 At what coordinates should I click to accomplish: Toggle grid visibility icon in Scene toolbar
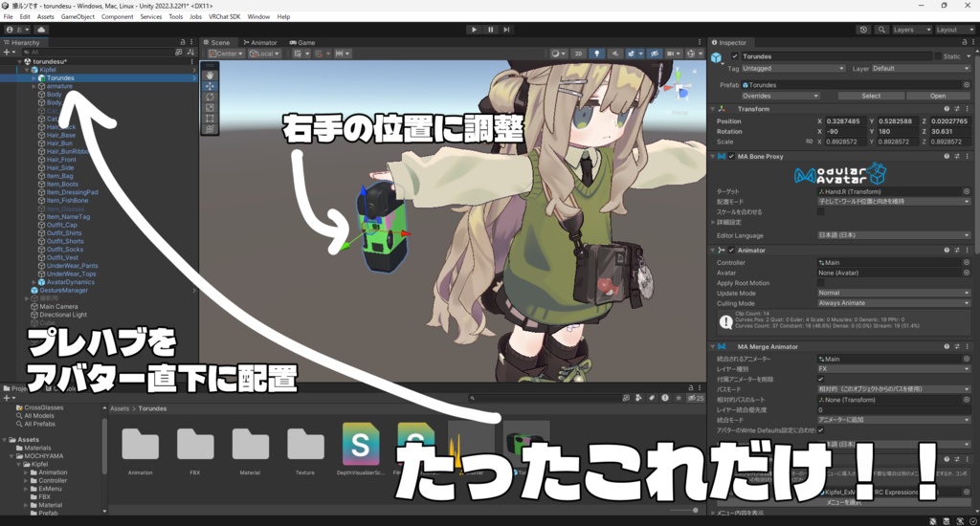[x=301, y=54]
